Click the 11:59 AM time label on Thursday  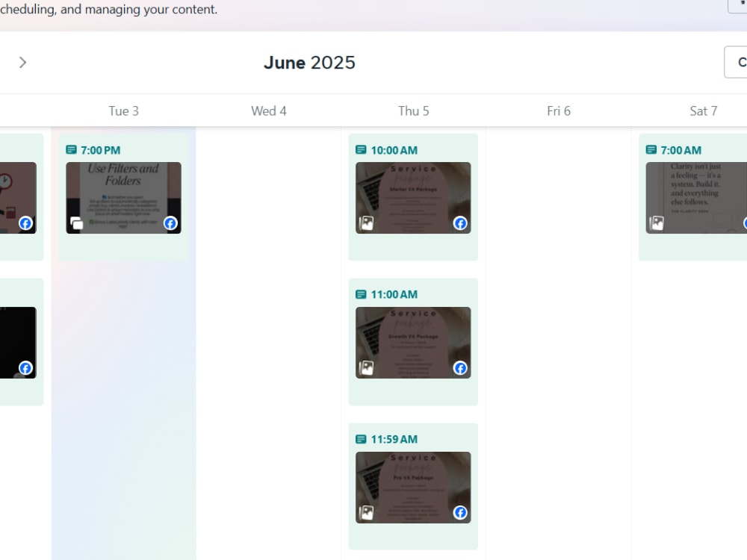click(394, 439)
